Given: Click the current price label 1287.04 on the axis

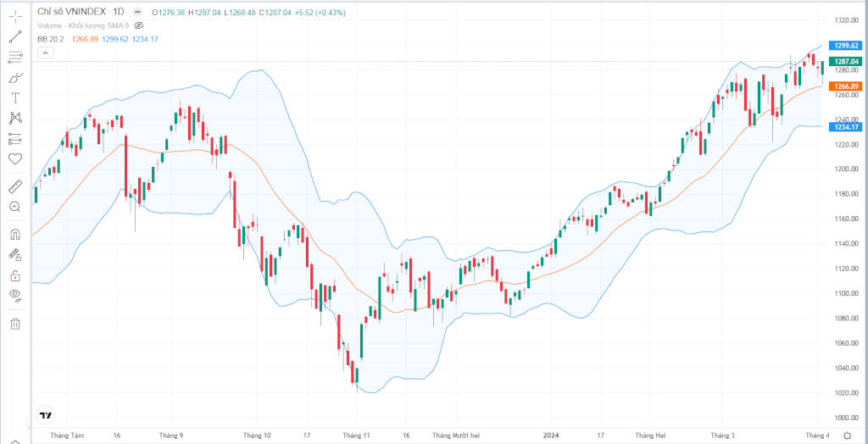Looking at the screenshot, I should click(x=844, y=62).
